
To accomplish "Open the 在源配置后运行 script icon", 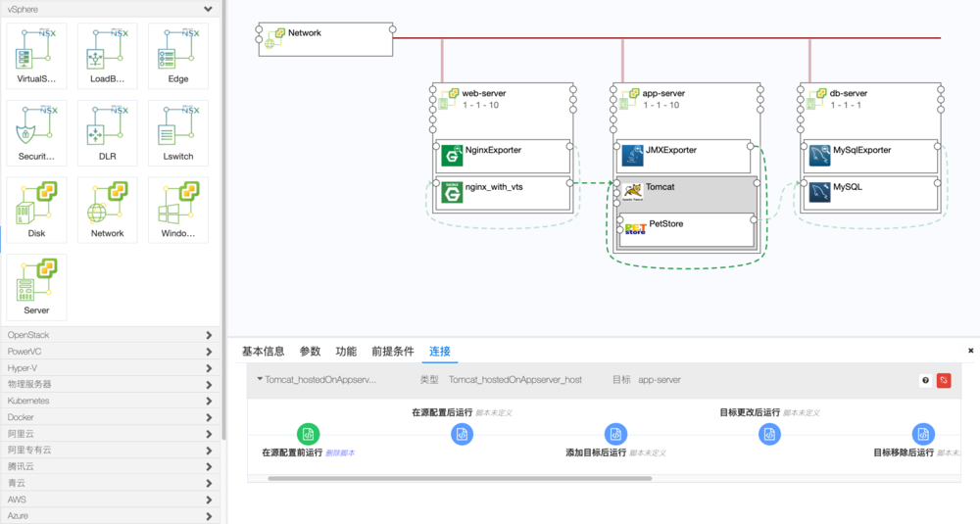I will pos(462,434).
